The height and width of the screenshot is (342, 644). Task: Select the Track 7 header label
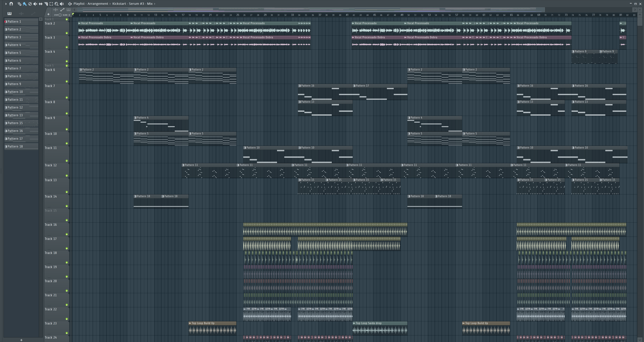[50, 86]
